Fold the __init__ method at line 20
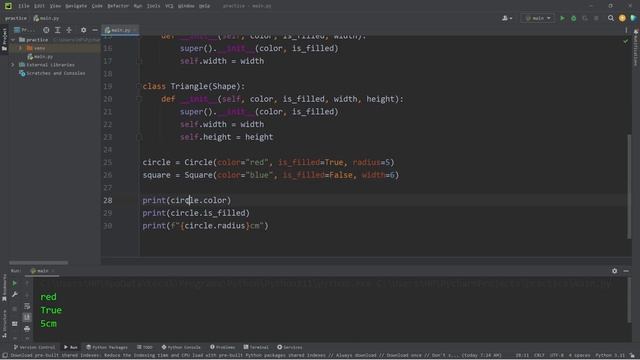Image resolution: width=640 pixels, height=360 pixels. 139,99
